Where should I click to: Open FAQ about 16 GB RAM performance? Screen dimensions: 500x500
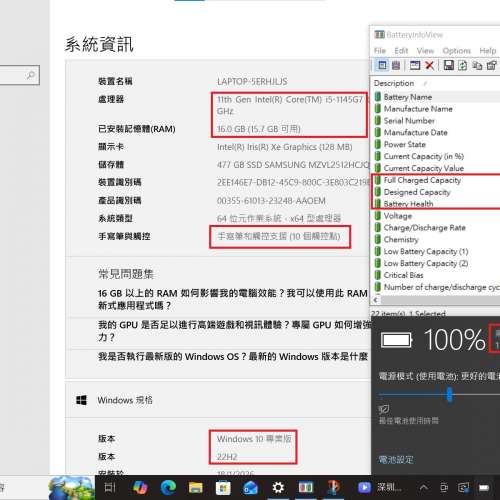click(233, 299)
